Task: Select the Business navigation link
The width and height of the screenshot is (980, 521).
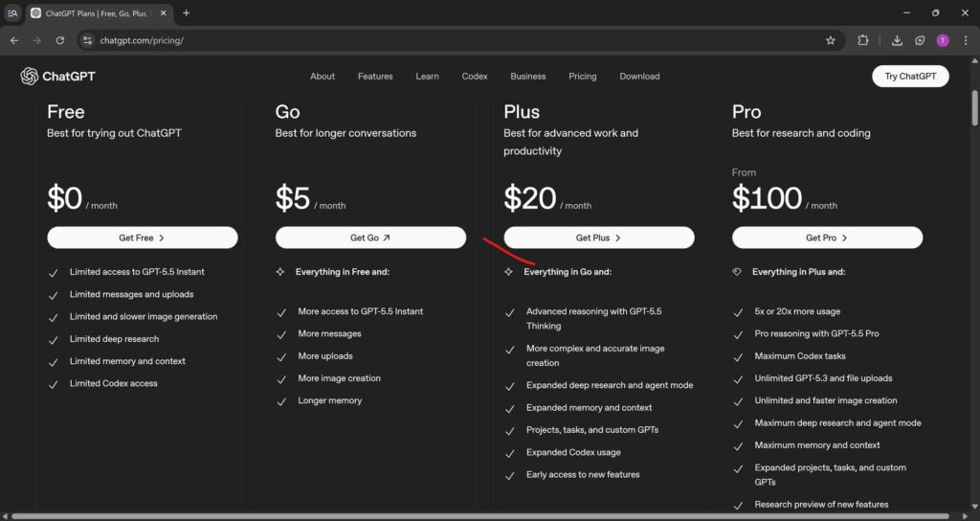Action: [527, 77]
